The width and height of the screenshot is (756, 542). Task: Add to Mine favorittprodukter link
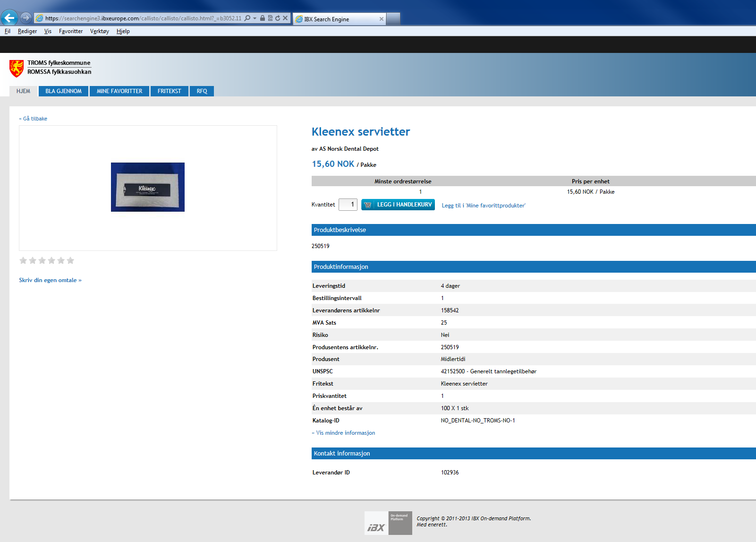[x=484, y=206]
